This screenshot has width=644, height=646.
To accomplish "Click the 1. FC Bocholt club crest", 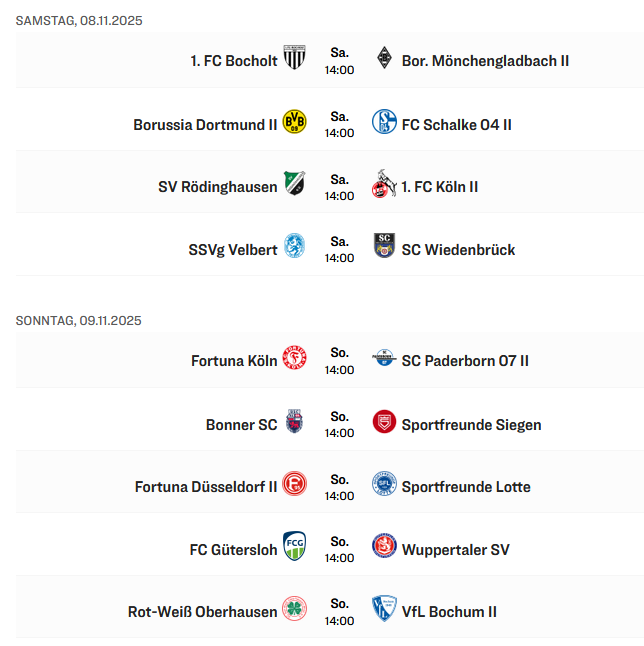I will point(294,58).
